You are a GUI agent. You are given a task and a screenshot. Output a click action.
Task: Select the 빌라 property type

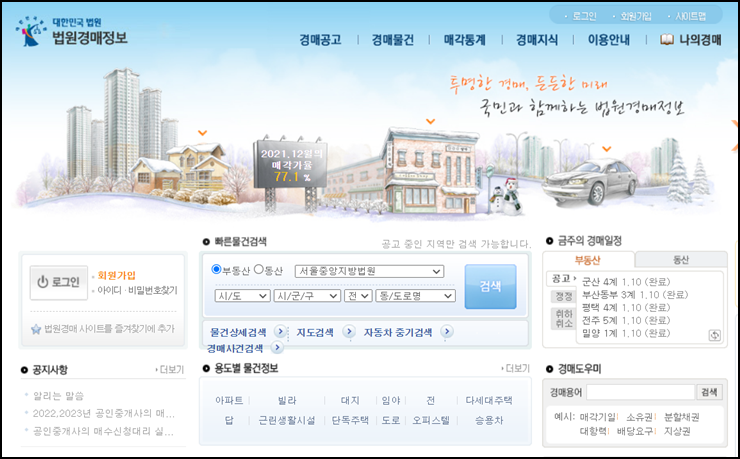pos(287,401)
